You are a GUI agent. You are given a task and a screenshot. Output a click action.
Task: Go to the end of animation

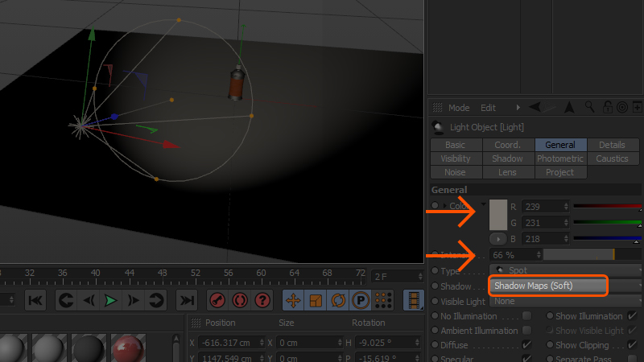point(186,300)
